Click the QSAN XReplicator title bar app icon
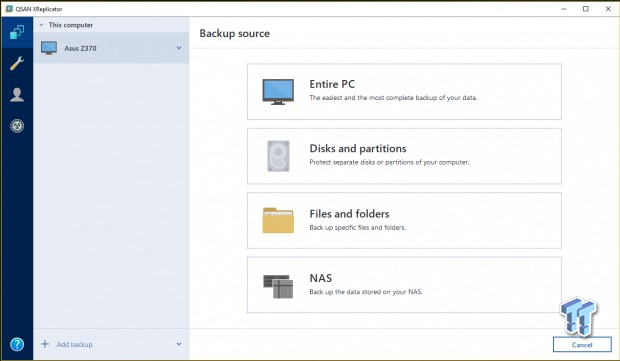Viewport: 620px width, 361px height. coord(9,9)
